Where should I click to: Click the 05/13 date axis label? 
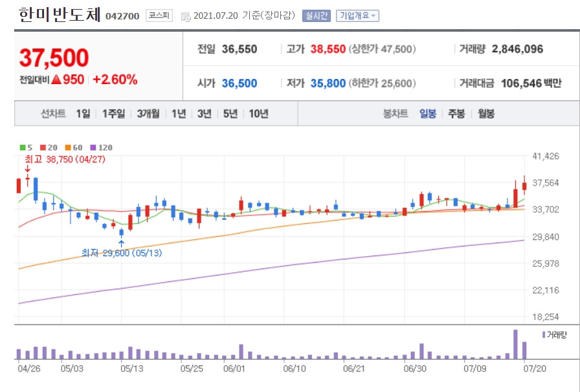(x=132, y=369)
